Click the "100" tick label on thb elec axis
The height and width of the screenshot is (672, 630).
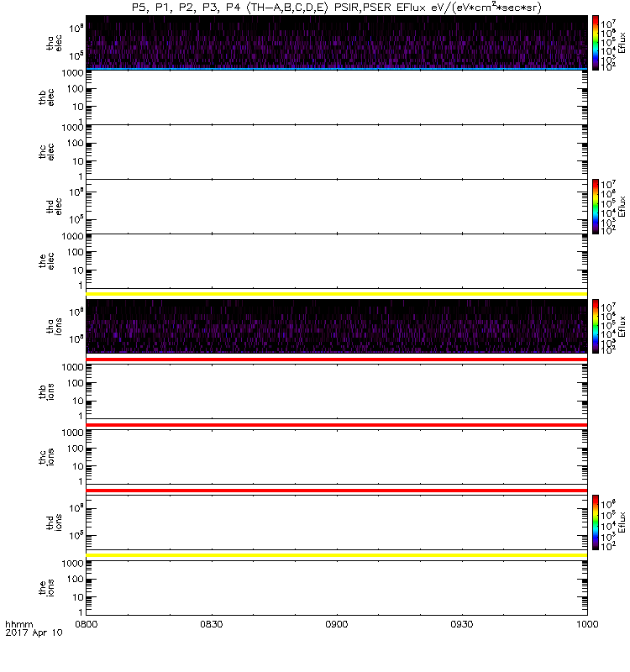point(75,89)
